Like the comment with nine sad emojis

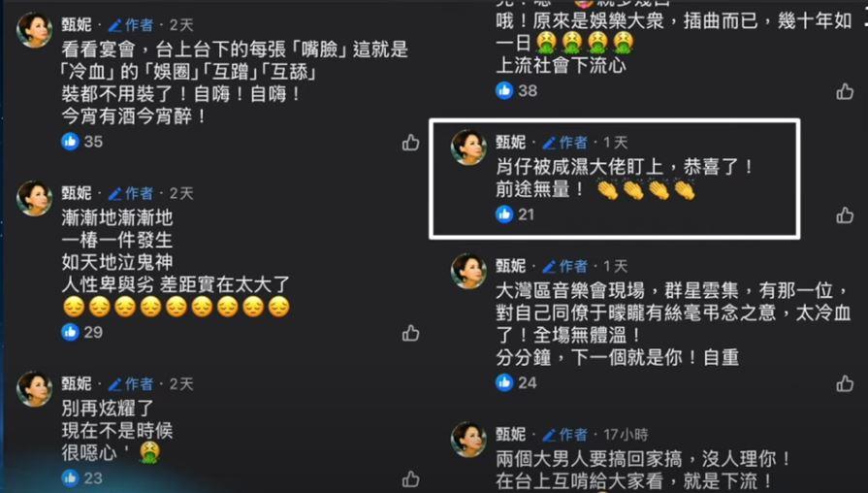coord(410,333)
